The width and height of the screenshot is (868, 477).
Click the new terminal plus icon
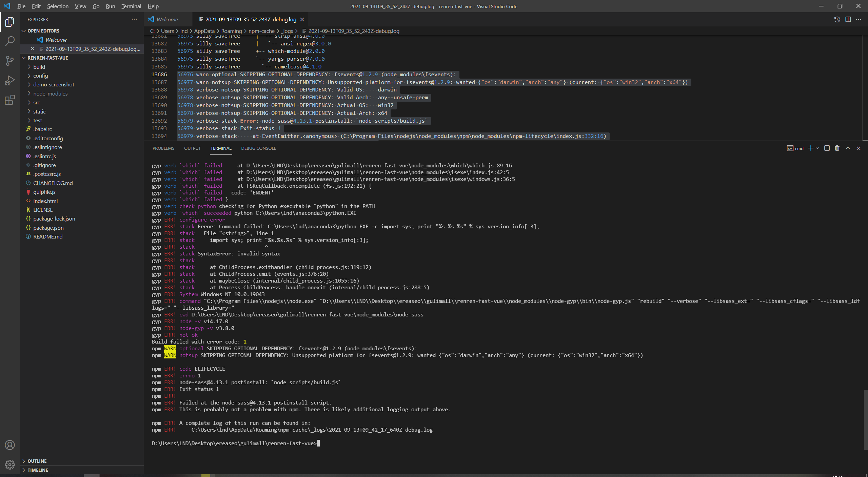pos(810,148)
